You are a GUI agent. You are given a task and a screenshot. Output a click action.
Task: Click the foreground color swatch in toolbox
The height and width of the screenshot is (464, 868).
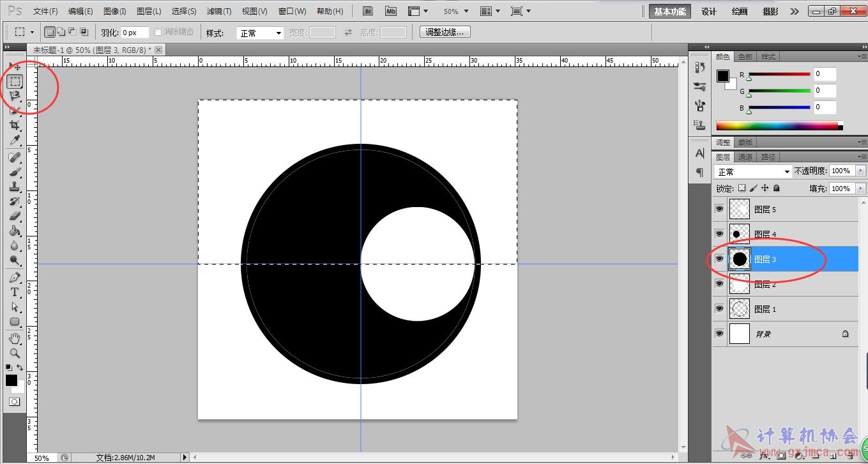(11, 380)
